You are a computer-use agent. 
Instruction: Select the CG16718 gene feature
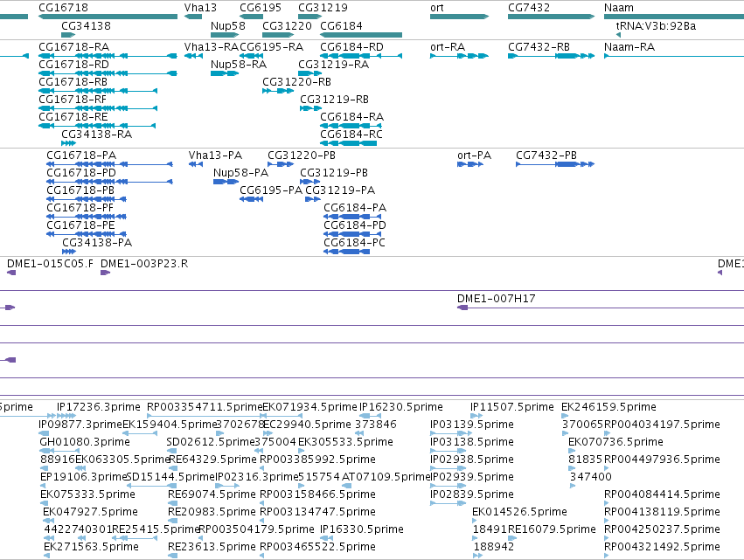tap(108, 17)
